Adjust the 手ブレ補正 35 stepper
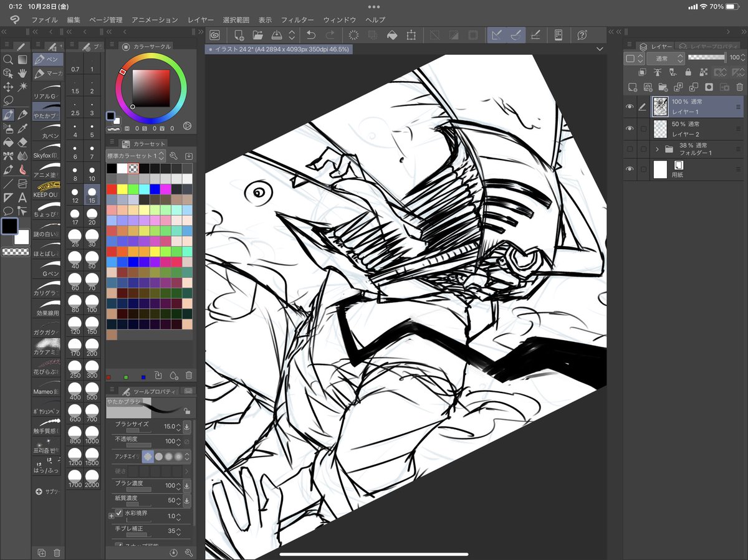Screen dimensions: 748x560 (179, 531)
